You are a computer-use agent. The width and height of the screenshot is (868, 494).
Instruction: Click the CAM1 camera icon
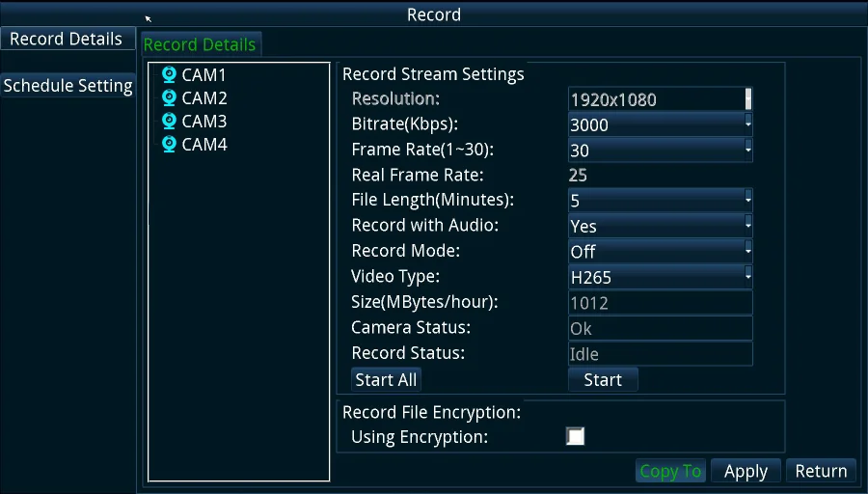[169, 74]
